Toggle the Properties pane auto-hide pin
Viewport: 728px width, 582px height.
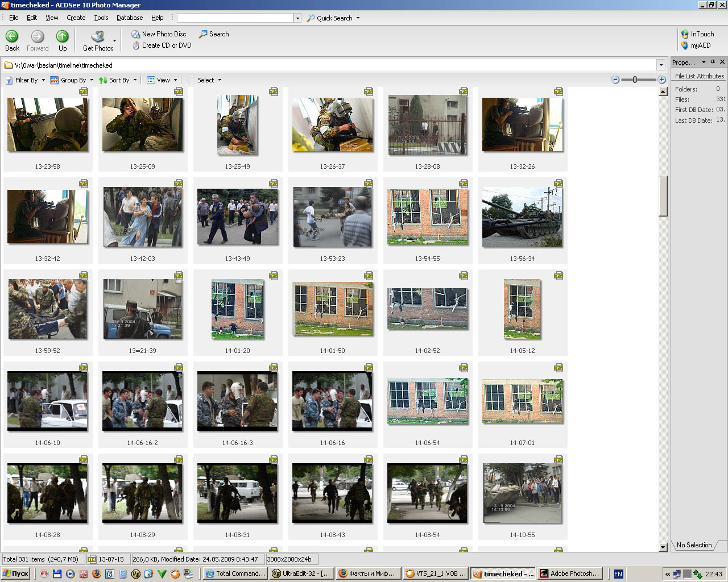(713, 62)
